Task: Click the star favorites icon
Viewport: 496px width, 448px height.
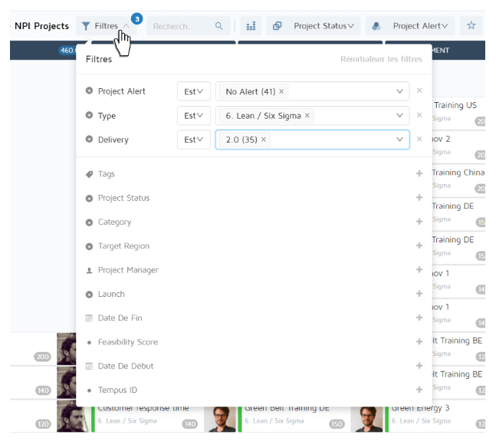Action: point(471,25)
